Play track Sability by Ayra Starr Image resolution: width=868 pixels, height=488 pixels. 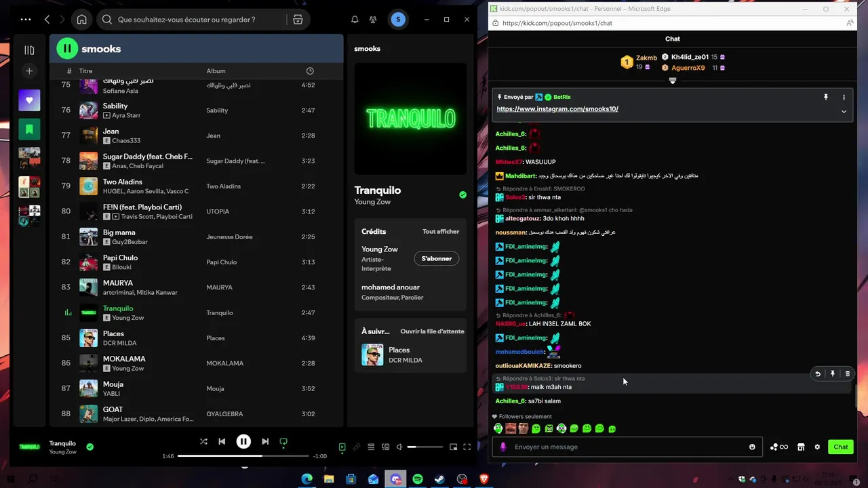tap(196, 110)
